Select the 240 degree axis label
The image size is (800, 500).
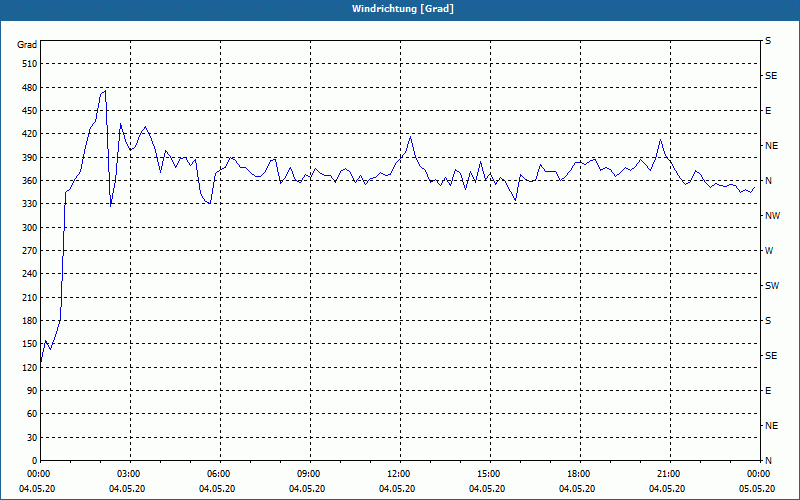click(x=30, y=274)
